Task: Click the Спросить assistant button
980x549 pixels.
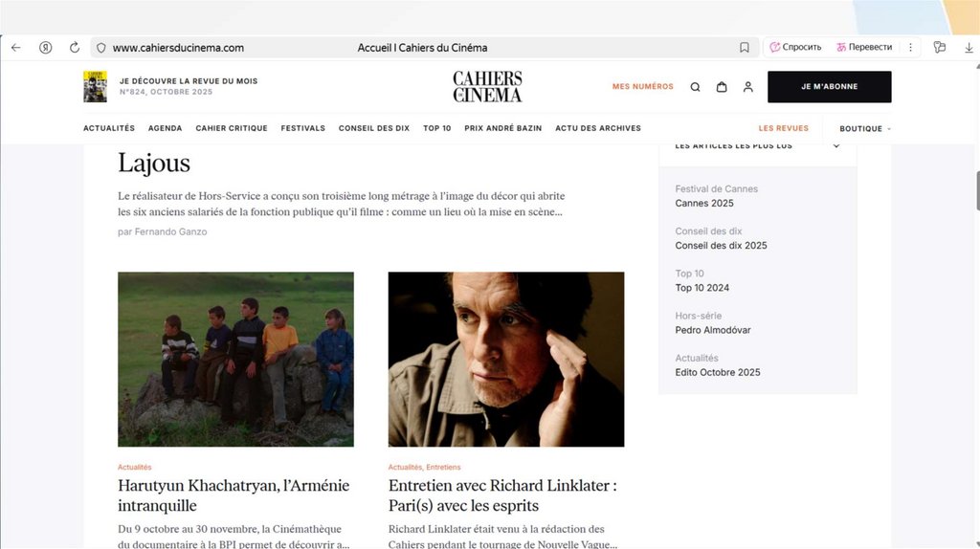Action: pyautogui.click(x=795, y=47)
